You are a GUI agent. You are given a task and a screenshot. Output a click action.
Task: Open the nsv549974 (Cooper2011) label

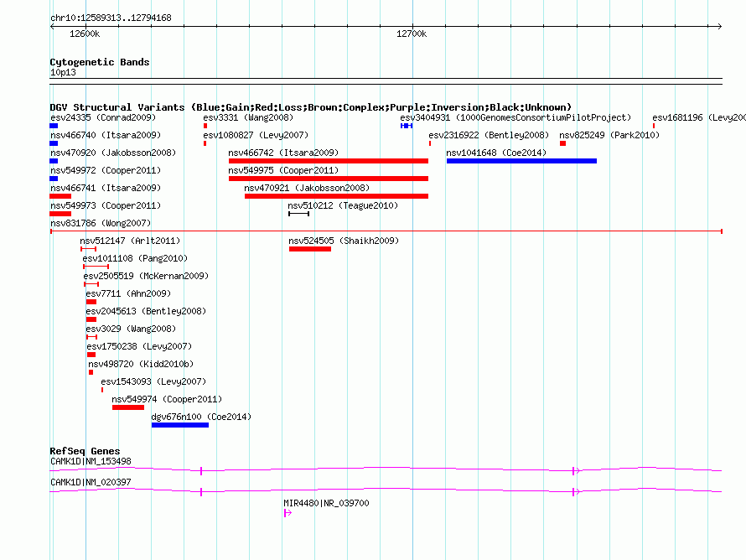(x=167, y=399)
